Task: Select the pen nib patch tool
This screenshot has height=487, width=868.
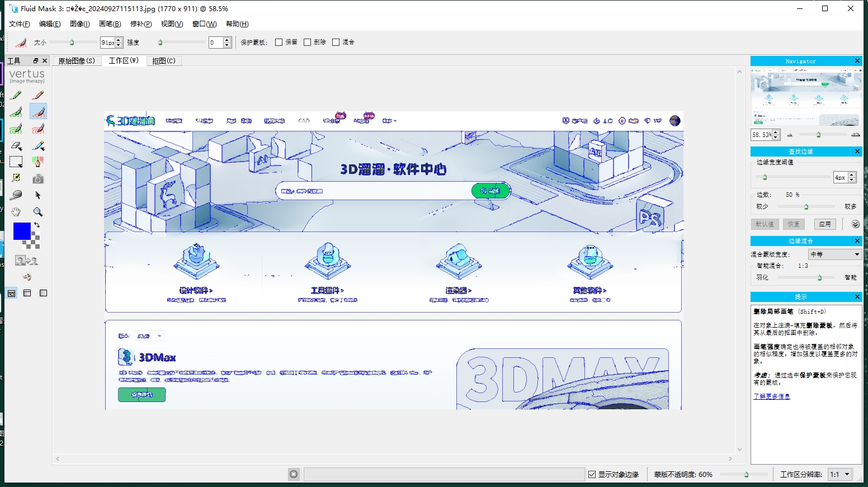Action: (38, 162)
